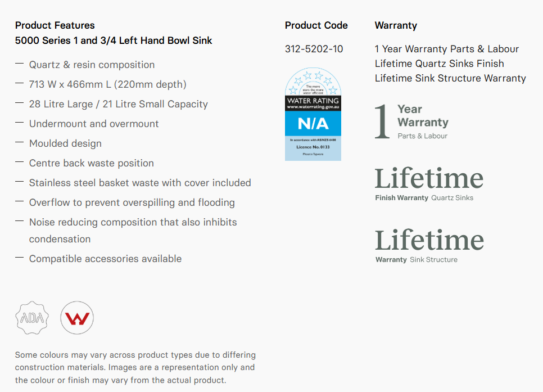This screenshot has width=543, height=392.
Task: Click the red WaterMark certification icon
Action: coord(77,318)
